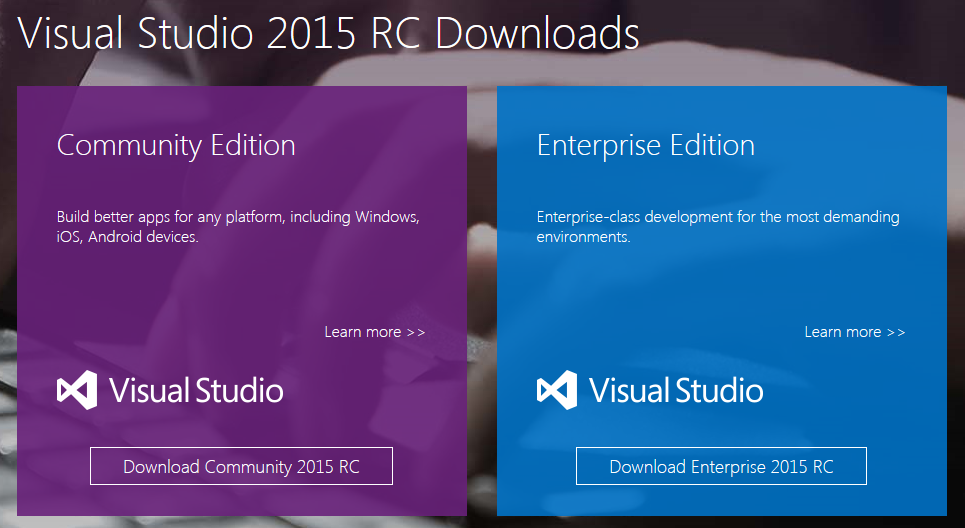Select the Enterprise Edition heading
Viewport: 965px width, 528px height.
point(646,146)
